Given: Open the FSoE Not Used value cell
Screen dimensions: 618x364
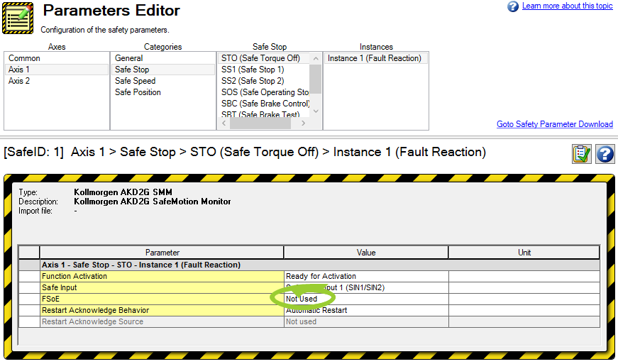Looking at the screenshot, I should coord(366,299).
